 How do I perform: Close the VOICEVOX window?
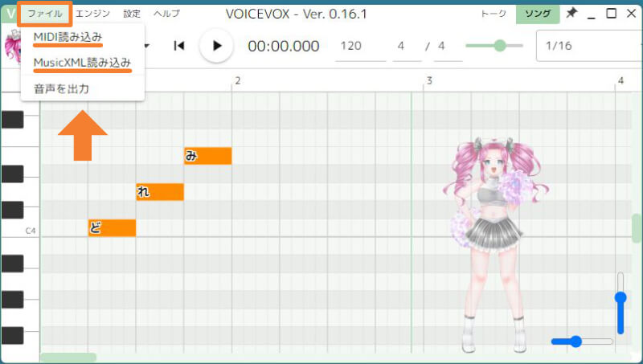coord(632,13)
